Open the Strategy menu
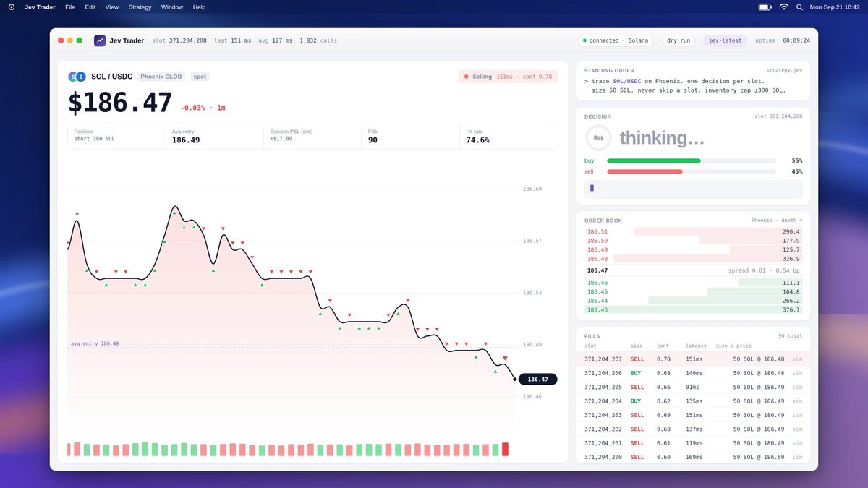Image resolution: width=868 pixels, height=488 pixels. point(140,7)
